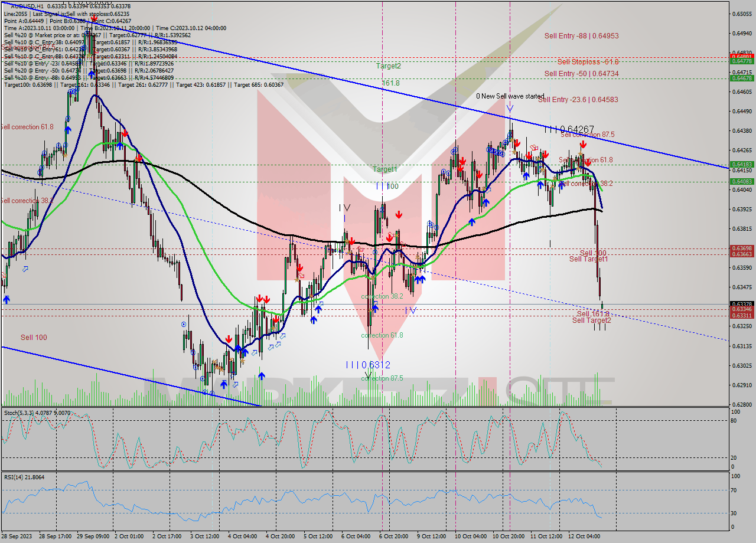The width and height of the screenshot is (756, 543).
Task: Click the '9 Oct 12:00' time label
Action: (432, 537)
